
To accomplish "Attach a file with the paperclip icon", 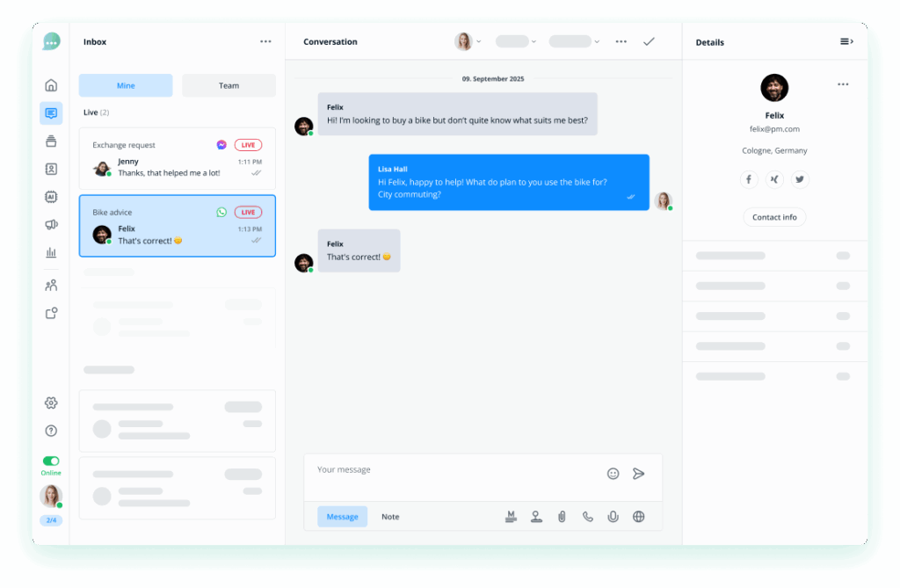I will pos(562,517).
